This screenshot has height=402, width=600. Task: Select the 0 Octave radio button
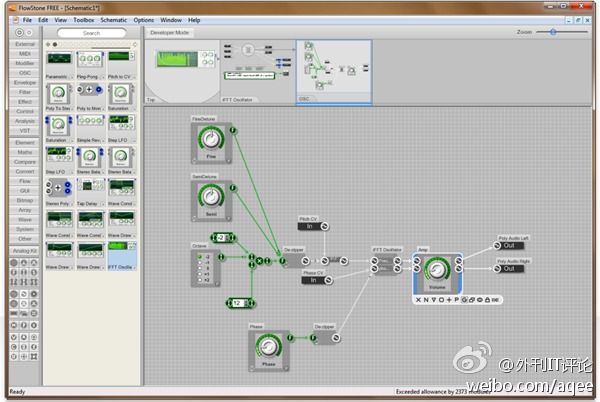tap(199, 268)
